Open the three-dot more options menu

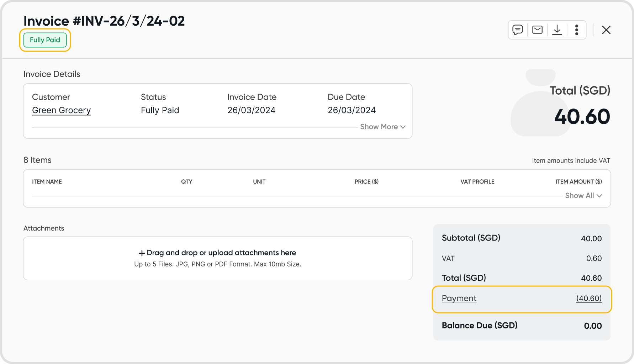coord(576,30)
